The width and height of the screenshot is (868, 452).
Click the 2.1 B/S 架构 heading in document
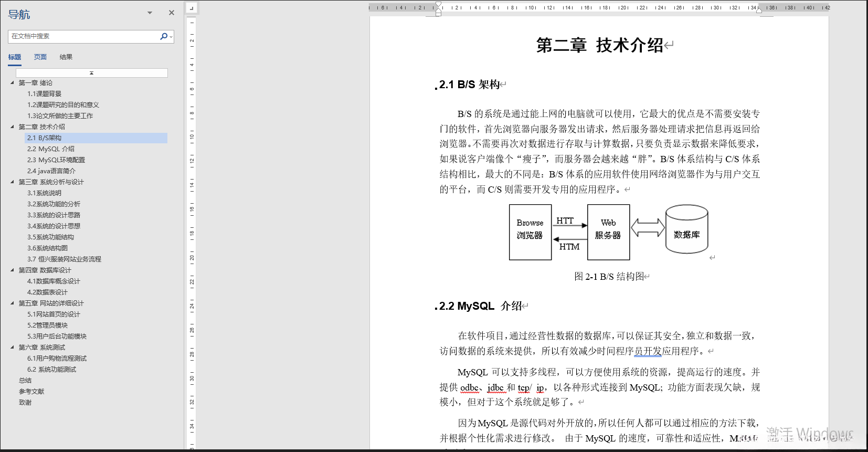(x=469, y=85)
